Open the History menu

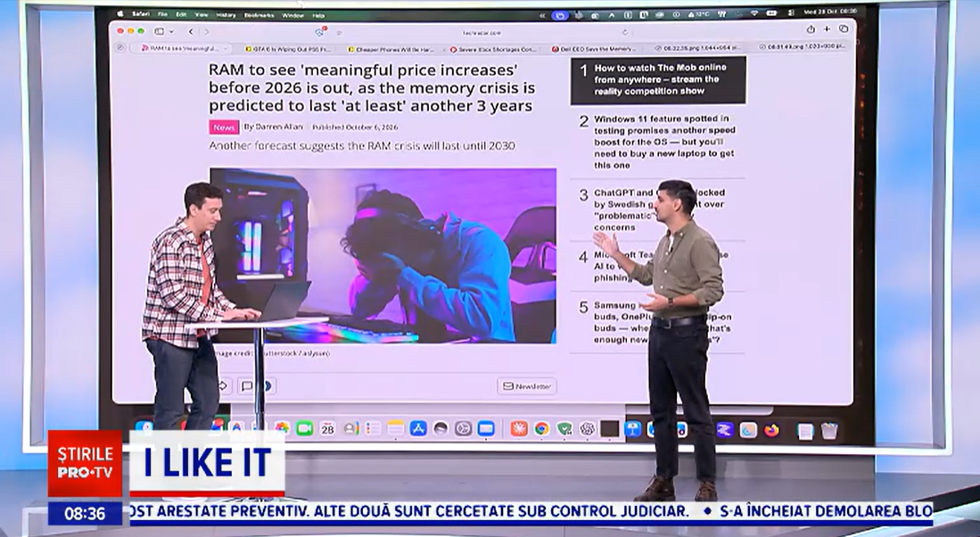pyautogui.click(x=226, y=15)
